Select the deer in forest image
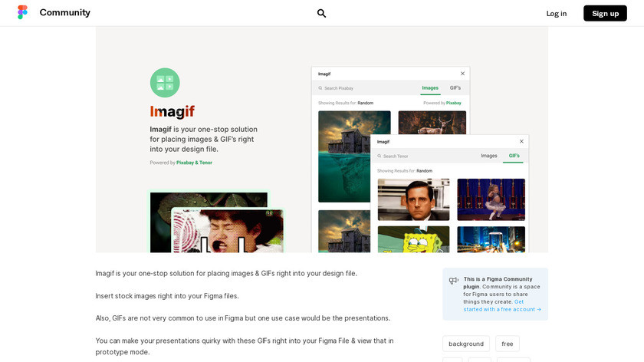Screen dimensions: 644x362 [x=432, y=123]
